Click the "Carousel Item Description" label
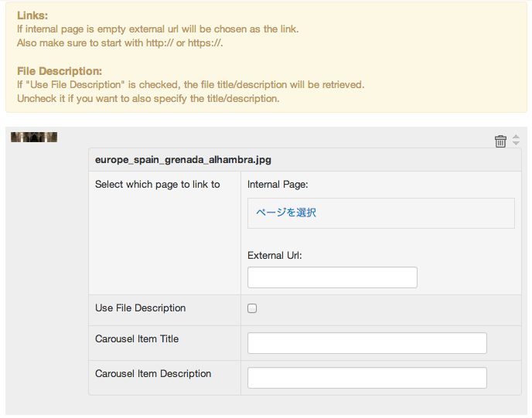 click(153, 374)
